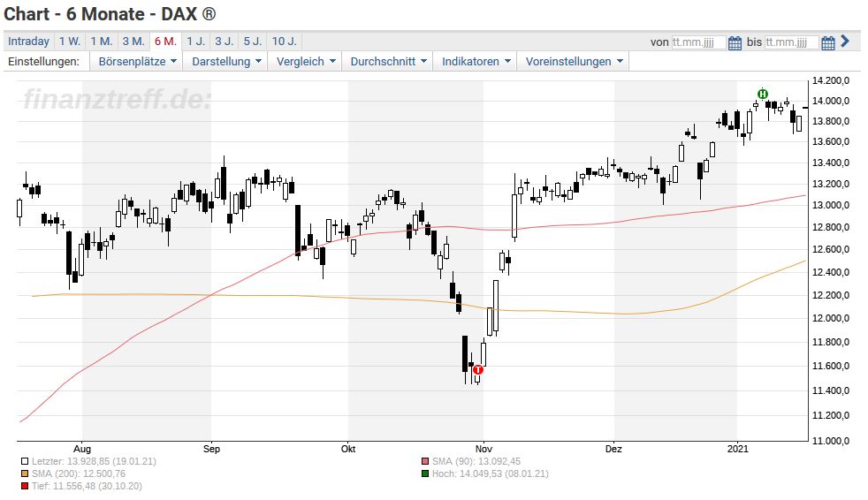Click the 14.200,0 price axis label
868x500 pixels.
(x=830, y=80)
